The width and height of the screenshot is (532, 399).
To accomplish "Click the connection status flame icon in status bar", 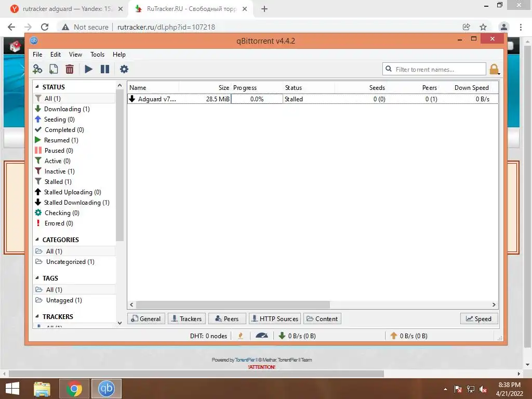I will tap(241, 336).
